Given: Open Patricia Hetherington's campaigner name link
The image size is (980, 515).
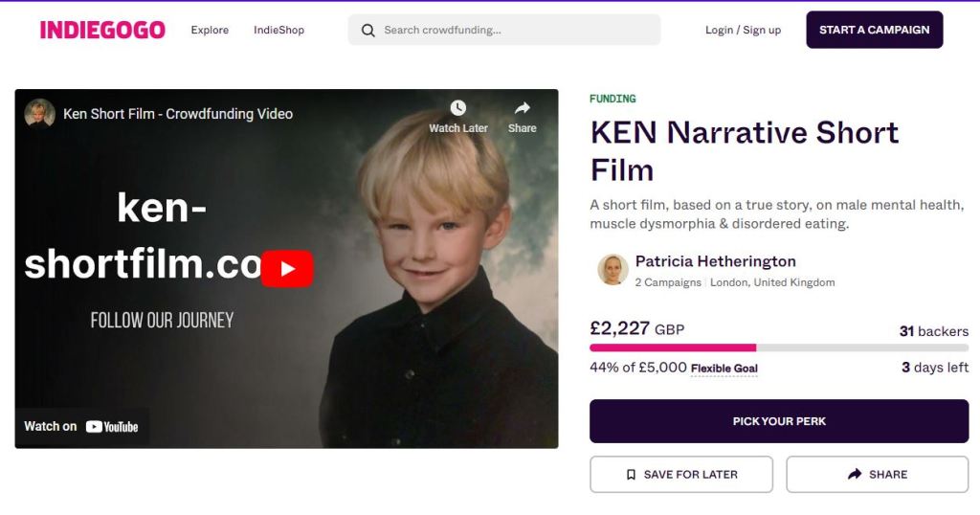Looking at the screenshot, I should (715, 261).
